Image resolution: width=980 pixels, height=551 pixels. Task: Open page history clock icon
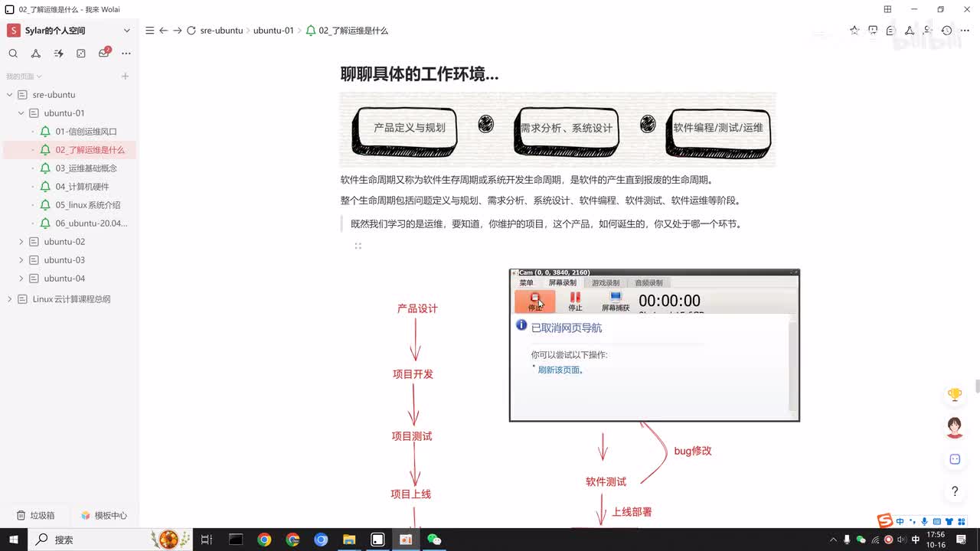click(947, 31)
